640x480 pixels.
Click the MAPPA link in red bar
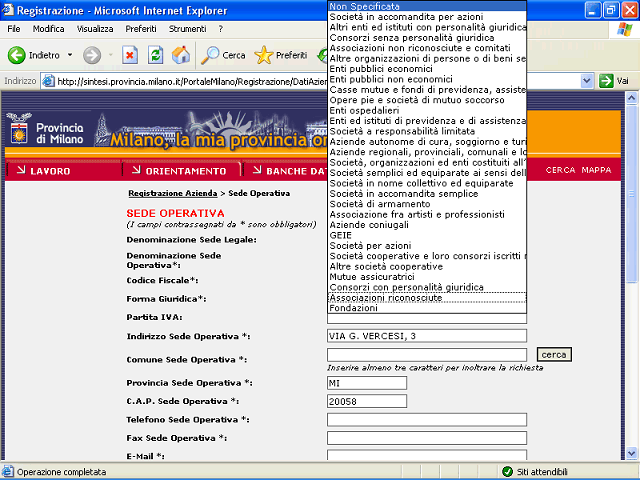coord(596,170)
